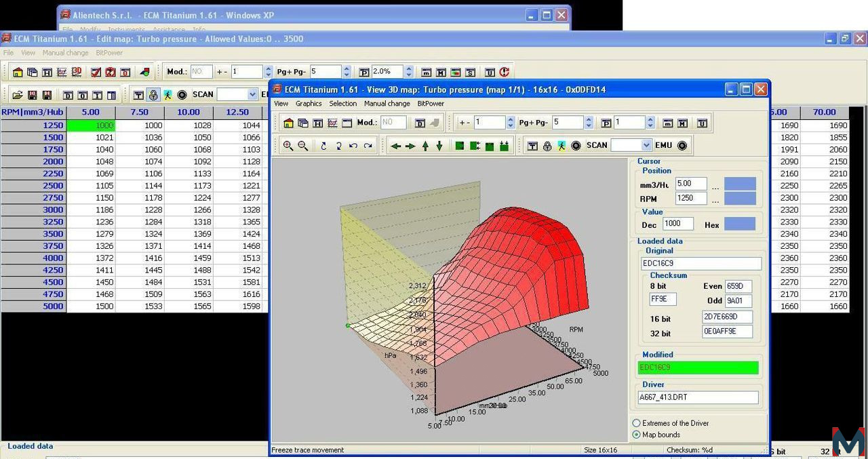Open Selection menu in 3D map window
The width and height of the screenshot is (868, 459).
[343, 104]
